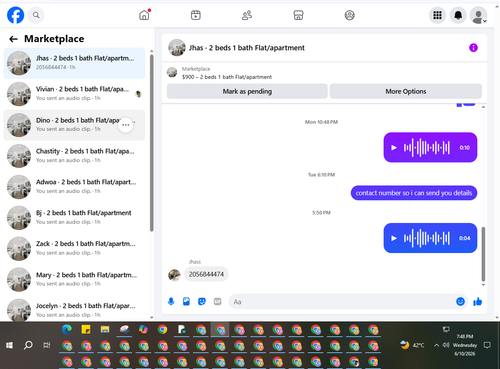Screen dimensions: 500x369
Task: Choose a GIF icon
Action: click(x=217, y=302)
